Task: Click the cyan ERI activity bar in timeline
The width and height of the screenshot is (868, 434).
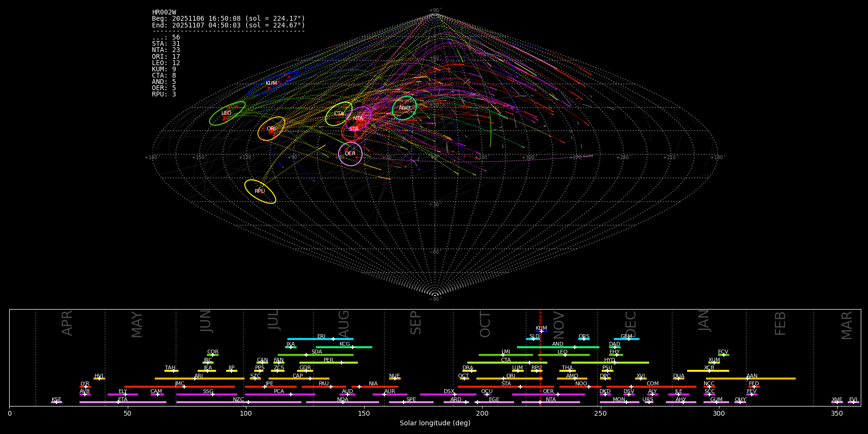Action: (x=320, y=339)
